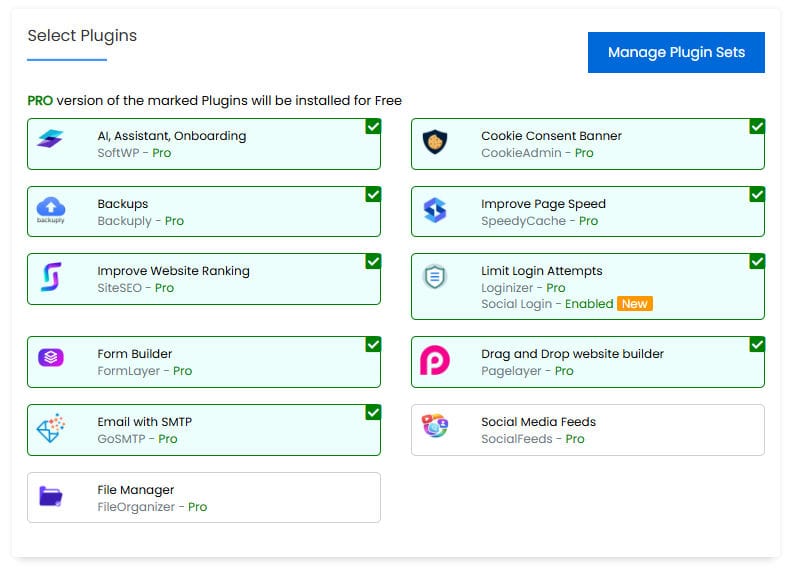
Task: Click the SpeedyCache plugin icon
Action: tap(435, 210)
